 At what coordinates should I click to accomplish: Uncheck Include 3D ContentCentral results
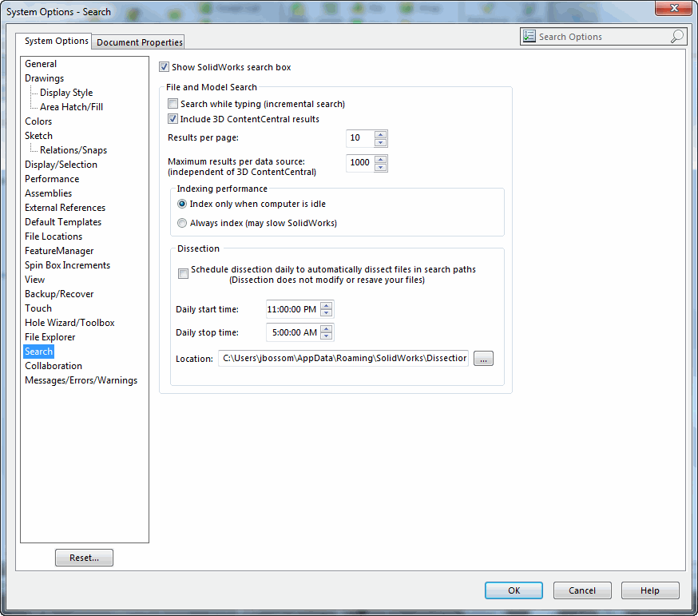[x=173, y=119]
